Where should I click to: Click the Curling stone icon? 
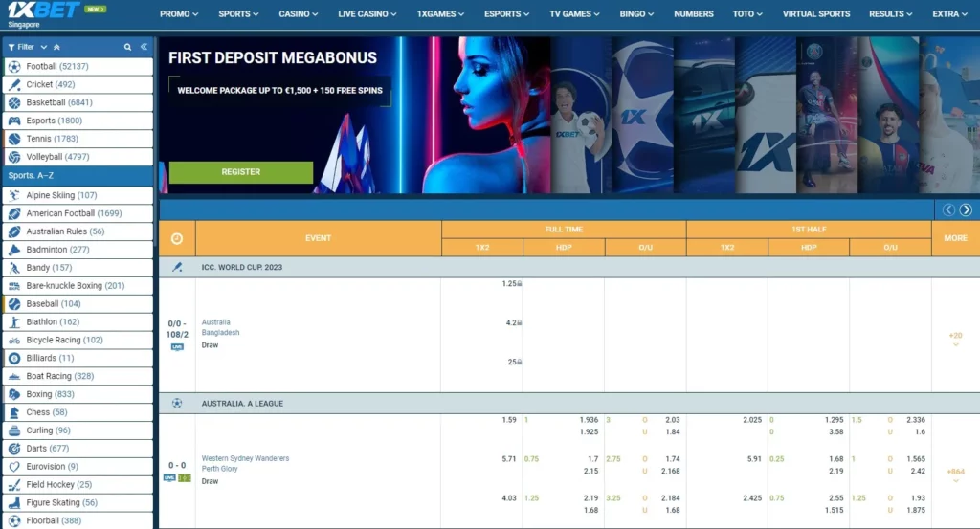[x=14, y=430]
